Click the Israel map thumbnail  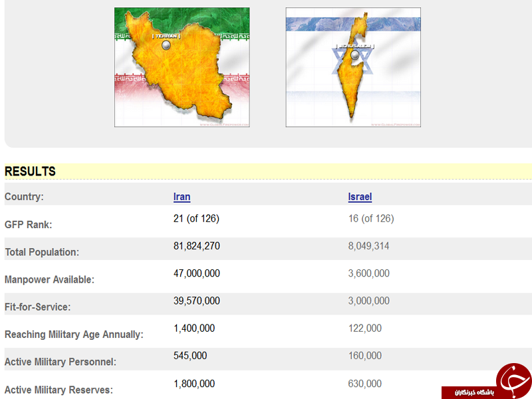coord(353,67)
